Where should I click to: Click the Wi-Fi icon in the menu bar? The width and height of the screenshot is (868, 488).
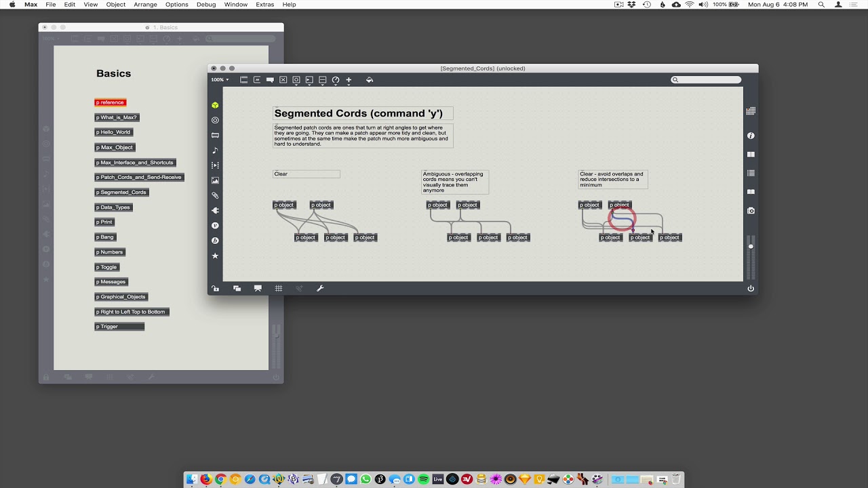click(x=690, y=5)
